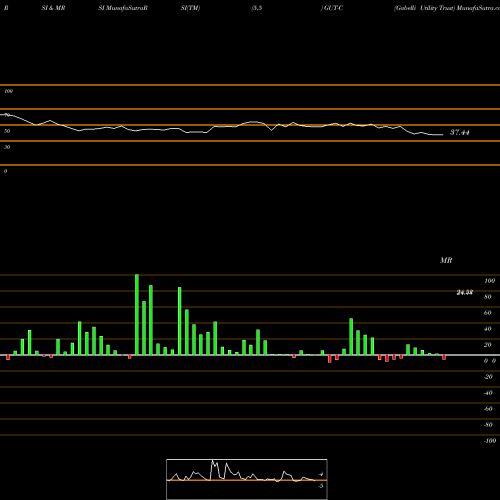Click the 50 level label in RSI panel
Screen dimensions: 500x500
[7, 131]
